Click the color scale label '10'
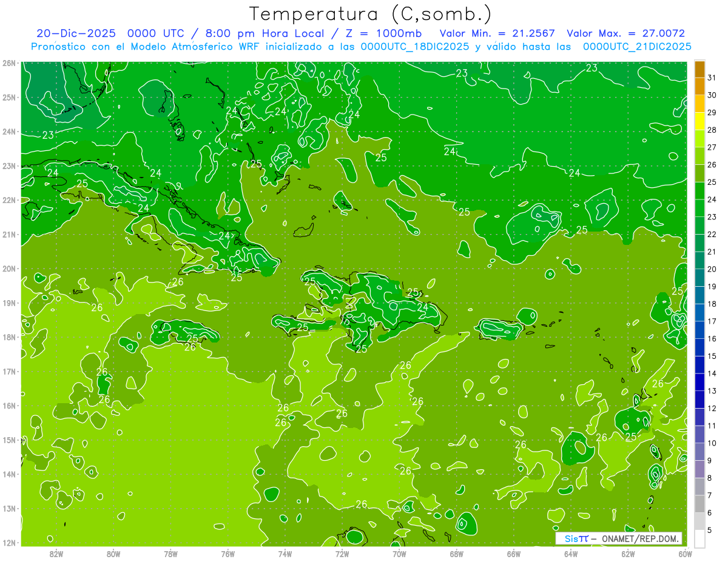This screenshot has width=728, height=562. click(711, 443)
